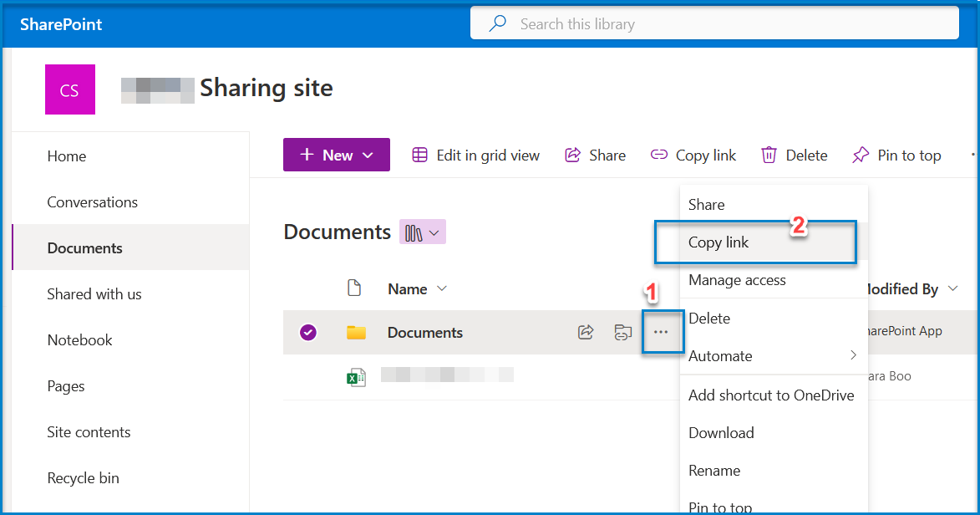
Task: Select the Pin to top icon
Action: [860, 155]
